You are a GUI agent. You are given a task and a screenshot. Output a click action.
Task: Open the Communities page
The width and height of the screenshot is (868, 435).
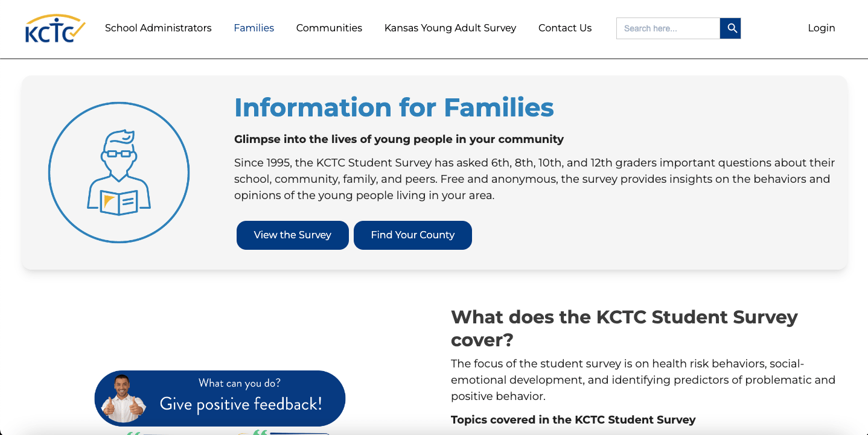click(329, 28)
